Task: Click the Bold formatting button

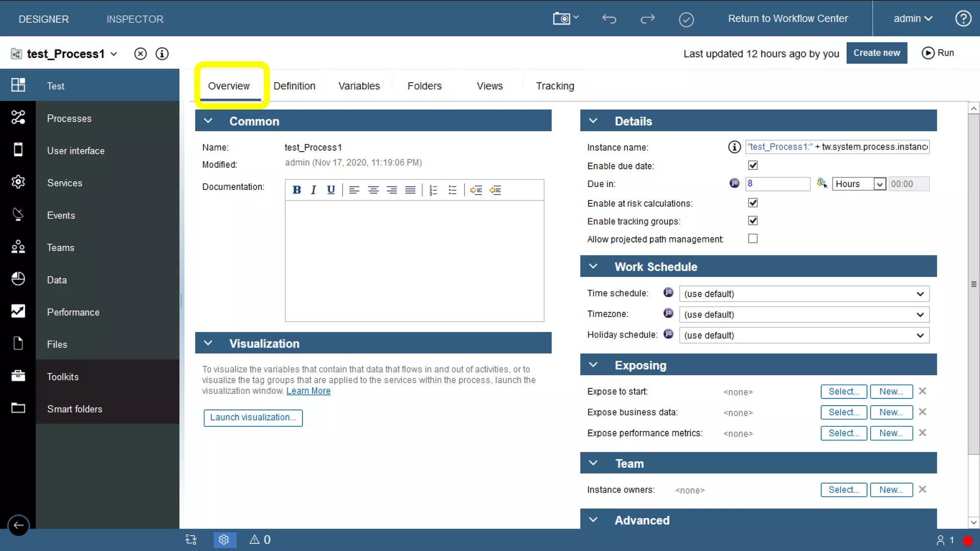Action: pyautogui.click(x=297, y=190)
